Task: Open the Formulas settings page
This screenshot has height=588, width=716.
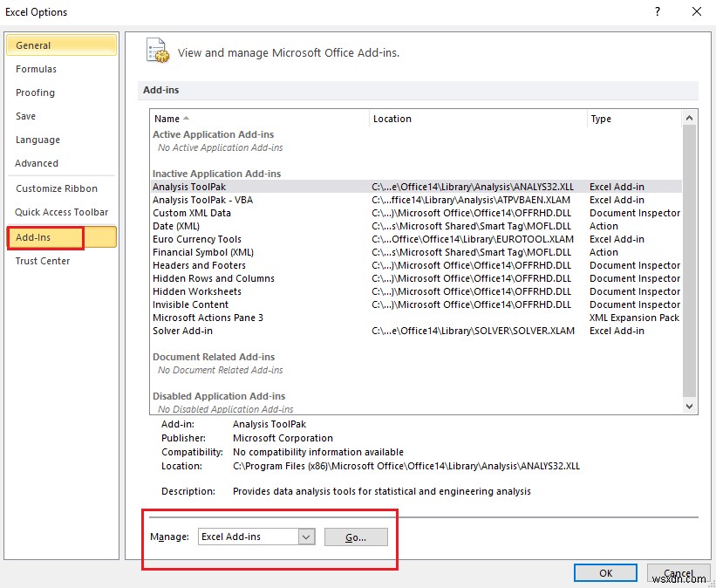Action: point(37,69)
